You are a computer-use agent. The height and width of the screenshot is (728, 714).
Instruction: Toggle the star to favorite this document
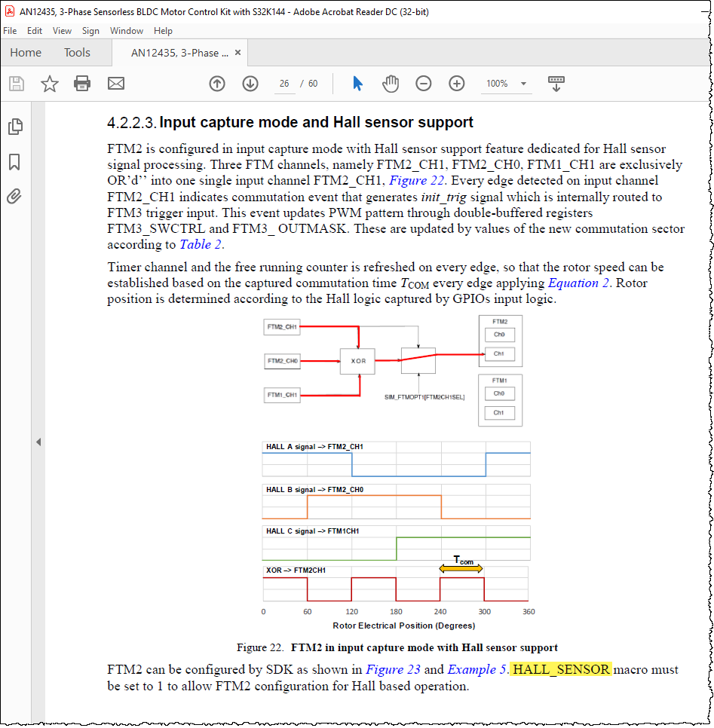pos(49,84)
